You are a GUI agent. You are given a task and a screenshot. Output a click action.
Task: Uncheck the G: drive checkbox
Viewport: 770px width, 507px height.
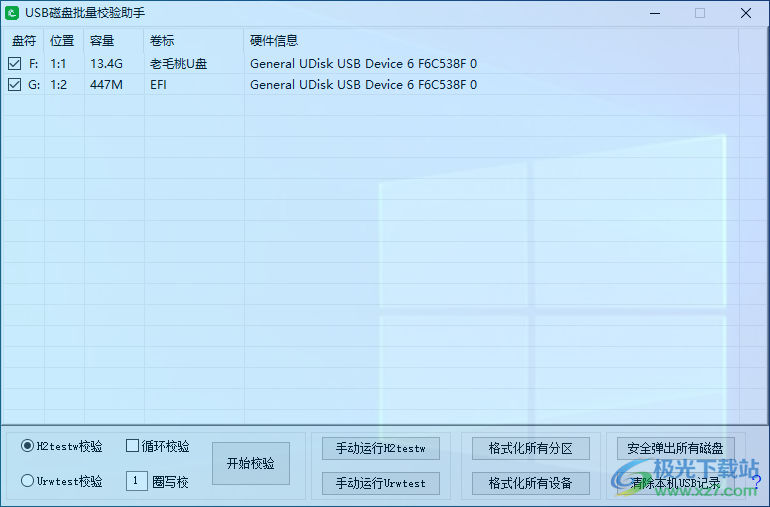click(15, 84)
